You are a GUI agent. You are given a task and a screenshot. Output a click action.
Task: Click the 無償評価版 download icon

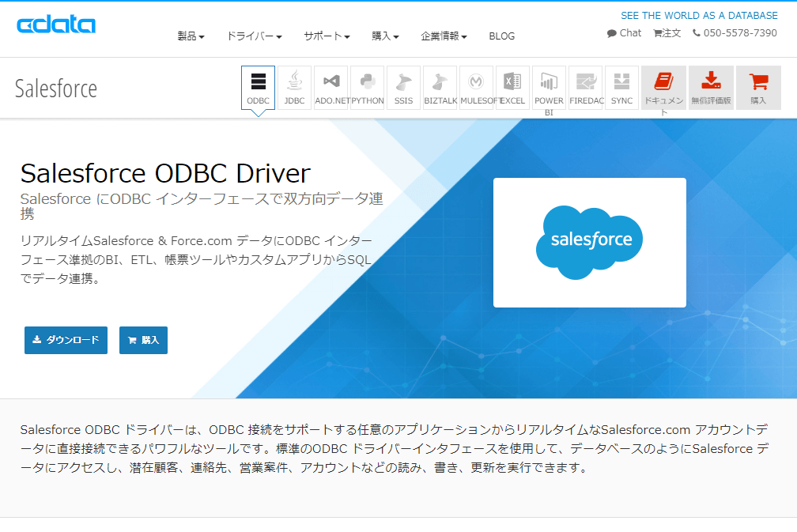coord(711,88)
